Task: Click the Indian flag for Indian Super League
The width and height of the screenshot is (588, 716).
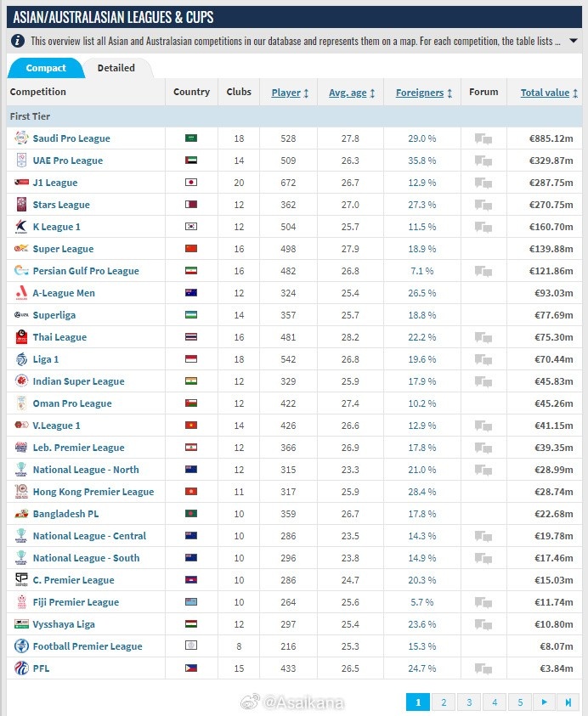Action: click(x=191, y=381)
